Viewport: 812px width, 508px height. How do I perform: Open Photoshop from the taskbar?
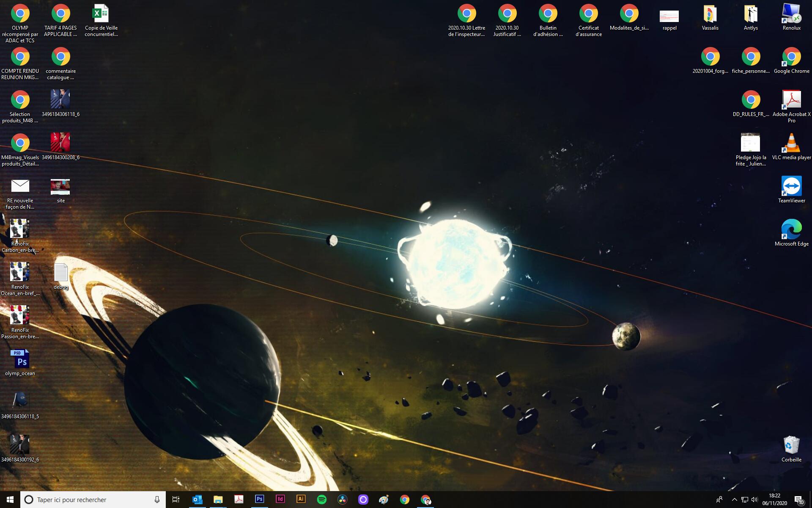pyautogui.click(x=259, y=500)
